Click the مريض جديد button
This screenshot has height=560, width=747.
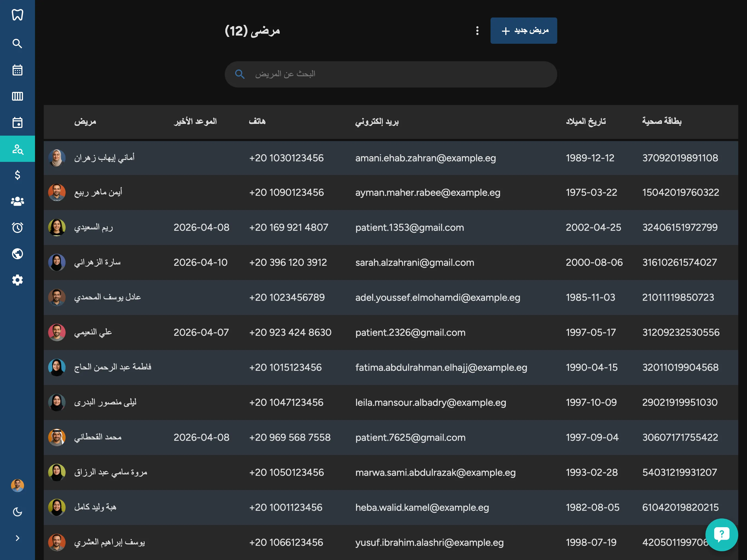(x=523, y=31)
